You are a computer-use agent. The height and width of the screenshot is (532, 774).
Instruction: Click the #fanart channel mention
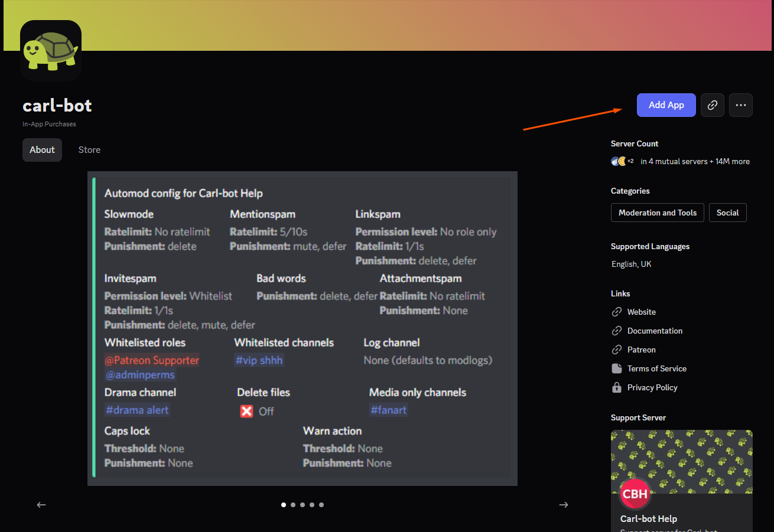click(388, 410)
